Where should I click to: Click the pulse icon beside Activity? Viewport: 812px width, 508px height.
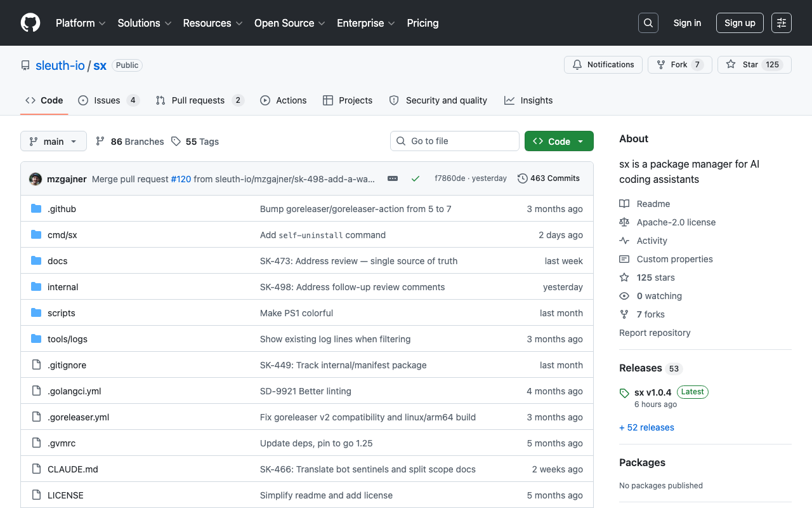(x=624, y=241)
